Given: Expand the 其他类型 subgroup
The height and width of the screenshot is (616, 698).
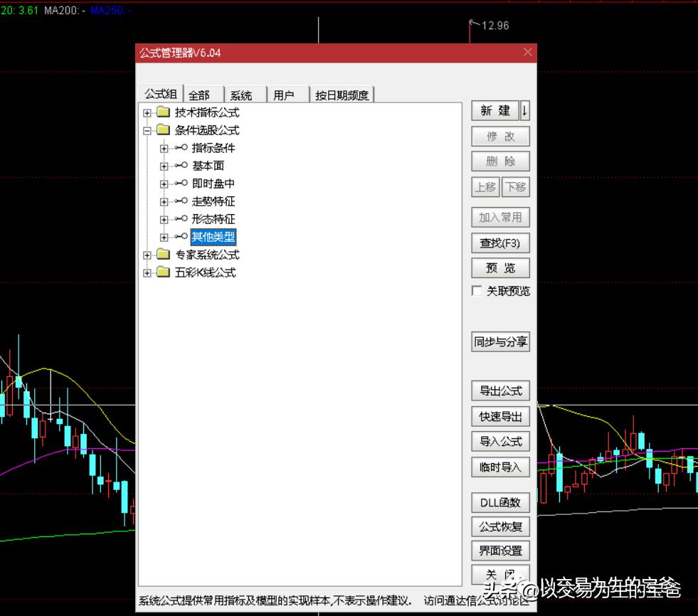Looking at the screenshot, I should (x=164, y=238).
